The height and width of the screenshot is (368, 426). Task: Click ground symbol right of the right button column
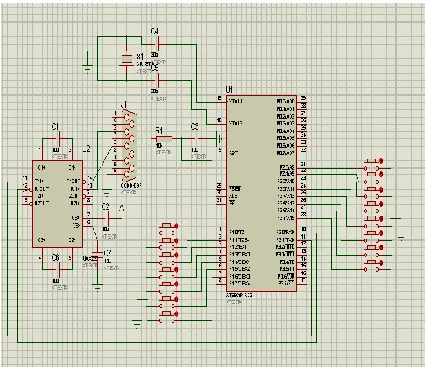[401, 238]
